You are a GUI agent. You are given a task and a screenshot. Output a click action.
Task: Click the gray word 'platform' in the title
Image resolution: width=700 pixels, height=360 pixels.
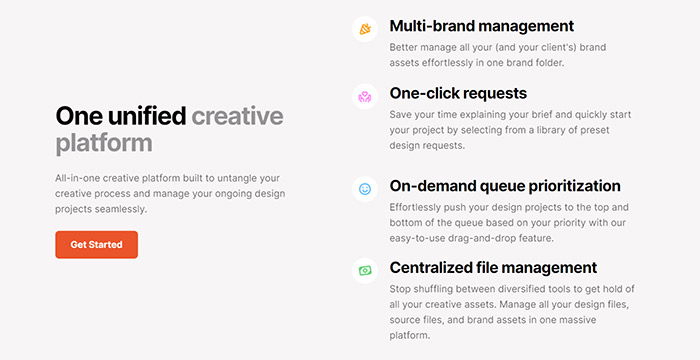tap(104, 143)
